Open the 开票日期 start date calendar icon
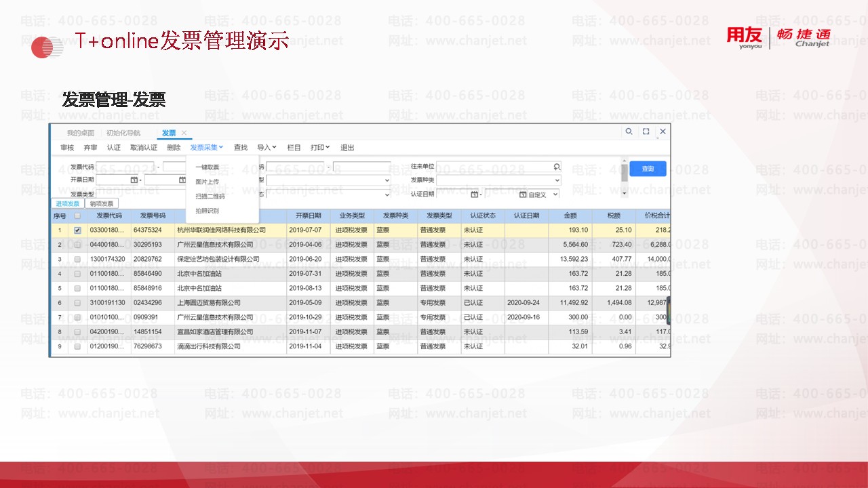The width and height of the screenshot is (868, 488). point(134,180)
